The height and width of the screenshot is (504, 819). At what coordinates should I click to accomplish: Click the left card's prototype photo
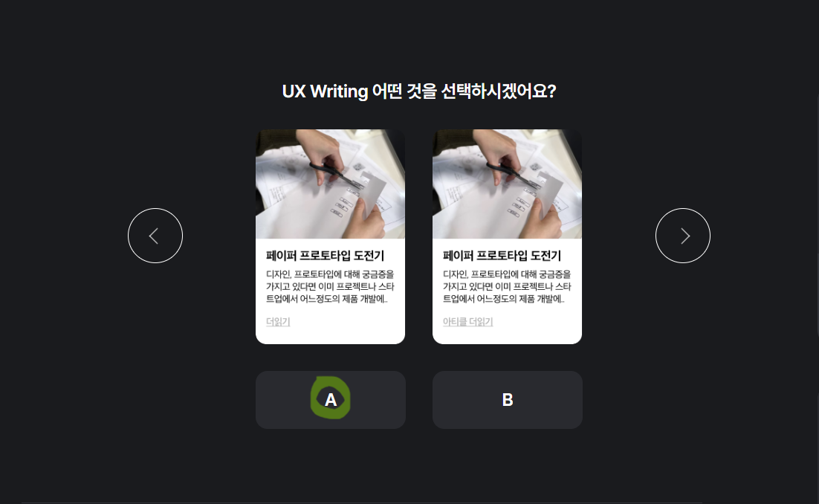[330, 184]
